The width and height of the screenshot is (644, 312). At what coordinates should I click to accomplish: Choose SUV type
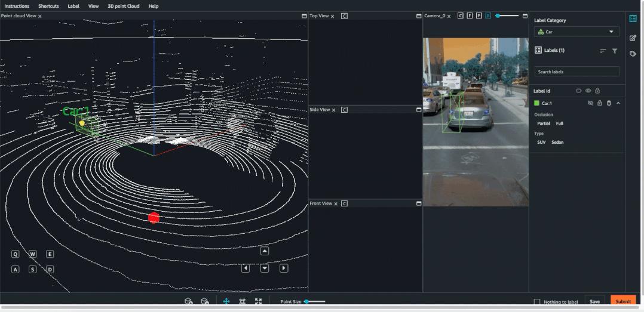[x=541, y=142]
